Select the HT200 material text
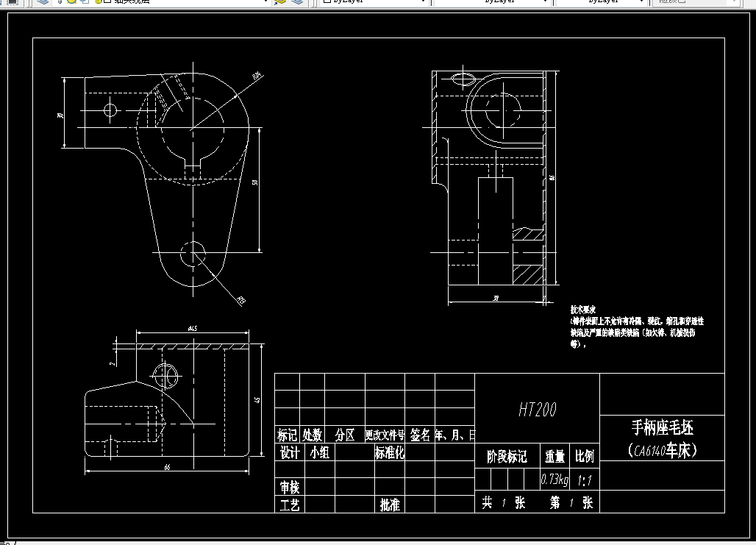This screenshot has height=545, width=756. click(x=538, y=410)
